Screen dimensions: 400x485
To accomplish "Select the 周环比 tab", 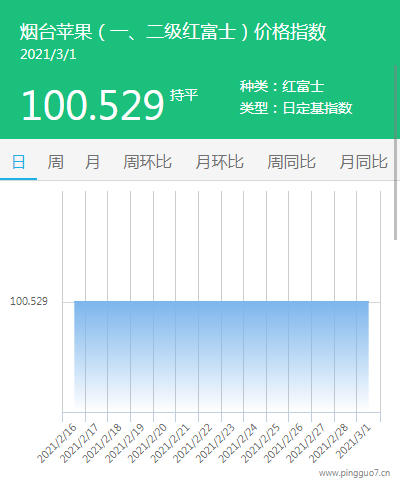I will click(147, 162).
